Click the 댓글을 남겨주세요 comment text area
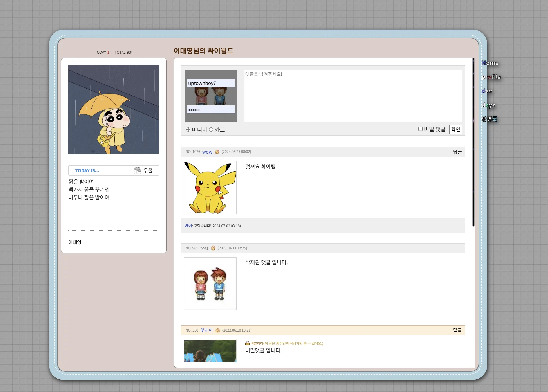548x392 pixels. 353,96
